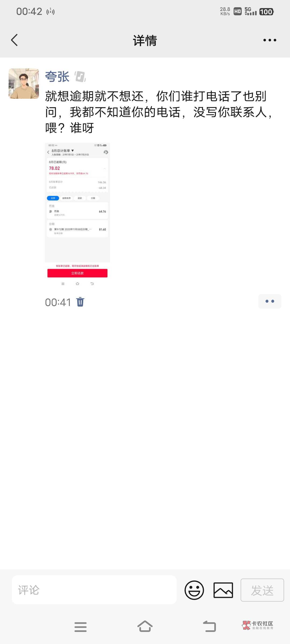This screenshot has height=644, width=290.
Task: Open the emoji smiley picker
Action: pyautogui.click(x=194, y=590)
